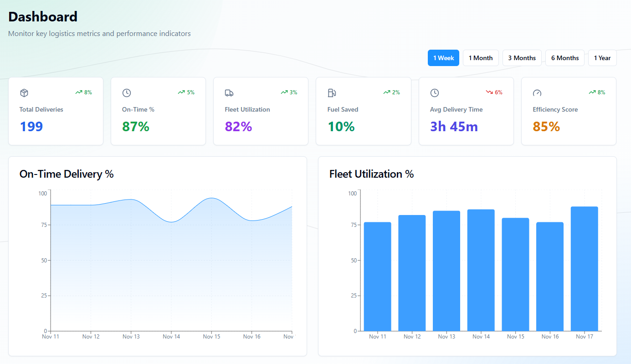This screenshot has width=631, height=364.
Task: Click the 199 Total Deliveries value
Action: (x=31, y=126)
